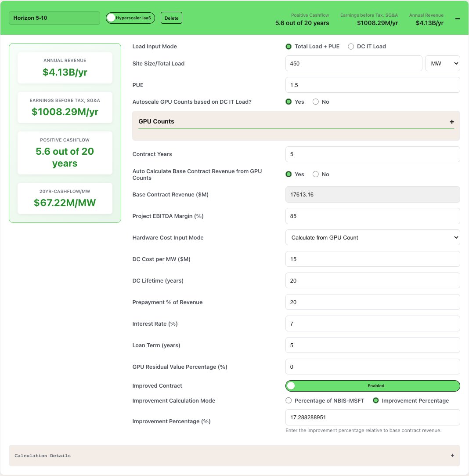
Task: Click the Annual Revenue $4.13B/yr card
Action: (65, 68)
